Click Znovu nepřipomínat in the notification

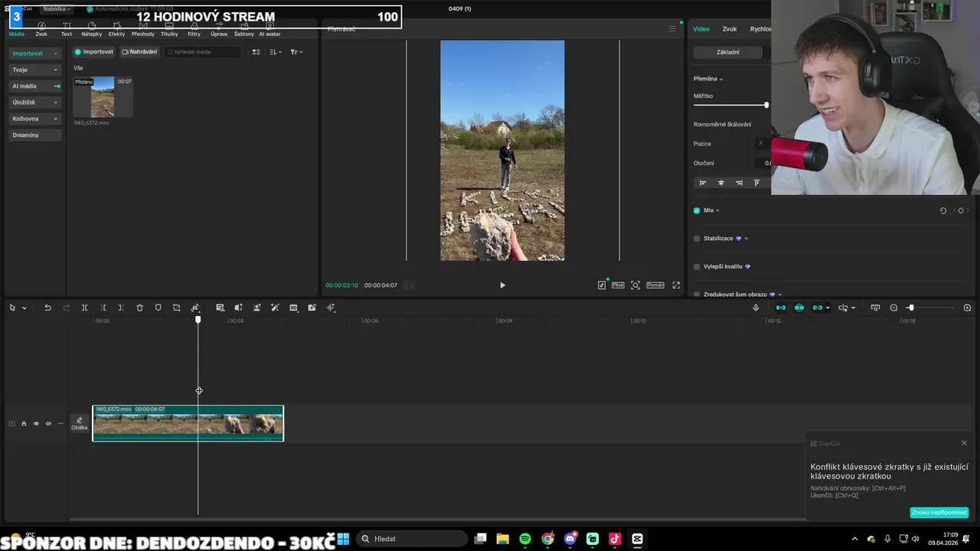[939, 513]
